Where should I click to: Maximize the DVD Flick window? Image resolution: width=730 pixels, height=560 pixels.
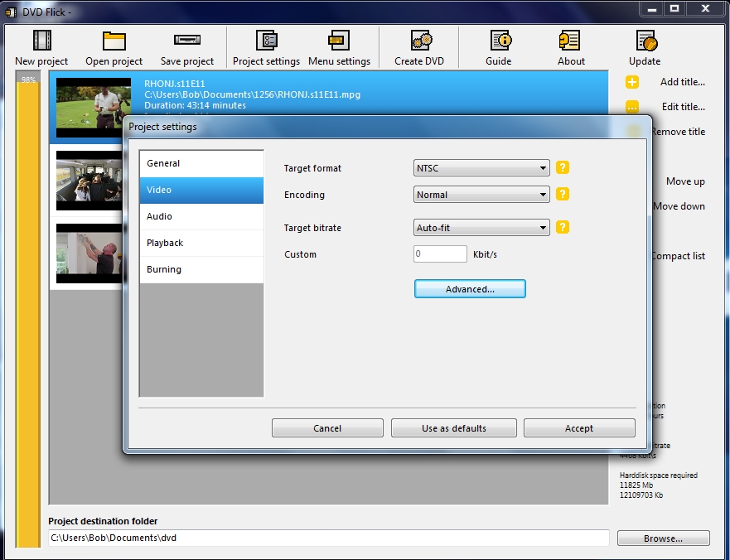[x=674, y=9]
